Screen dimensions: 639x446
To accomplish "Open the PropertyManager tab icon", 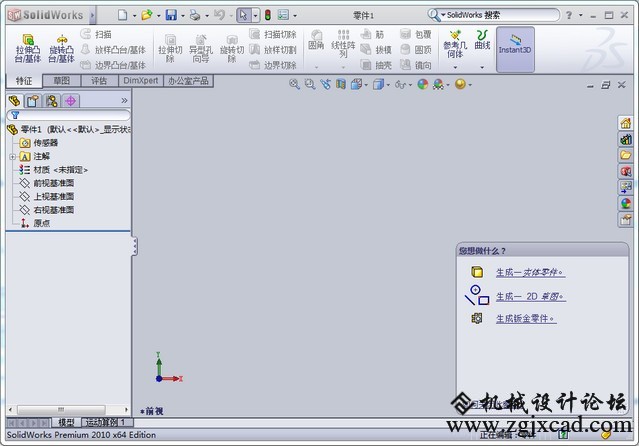I will point(33,100).
